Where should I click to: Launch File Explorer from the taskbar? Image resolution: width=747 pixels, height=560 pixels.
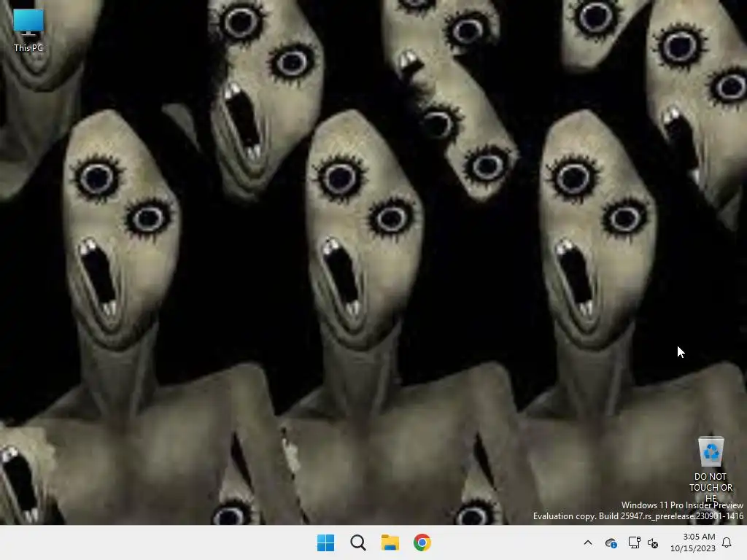pos(390,542)
